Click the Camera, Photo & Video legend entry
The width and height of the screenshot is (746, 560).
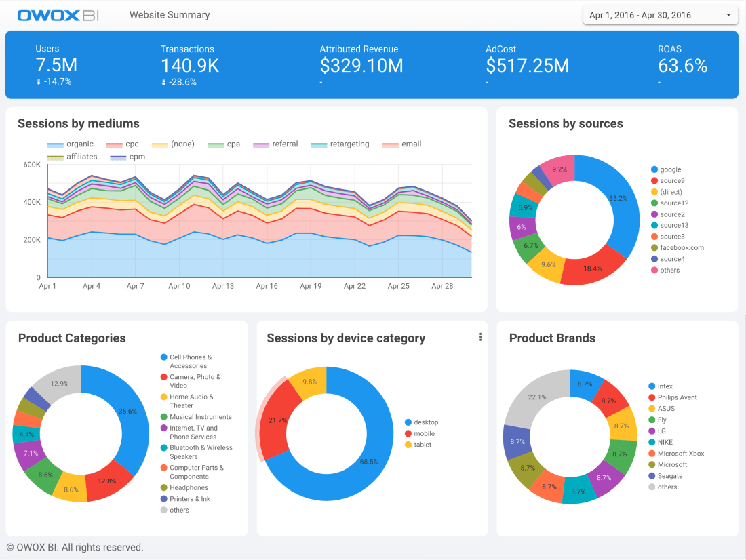[191, 381]
